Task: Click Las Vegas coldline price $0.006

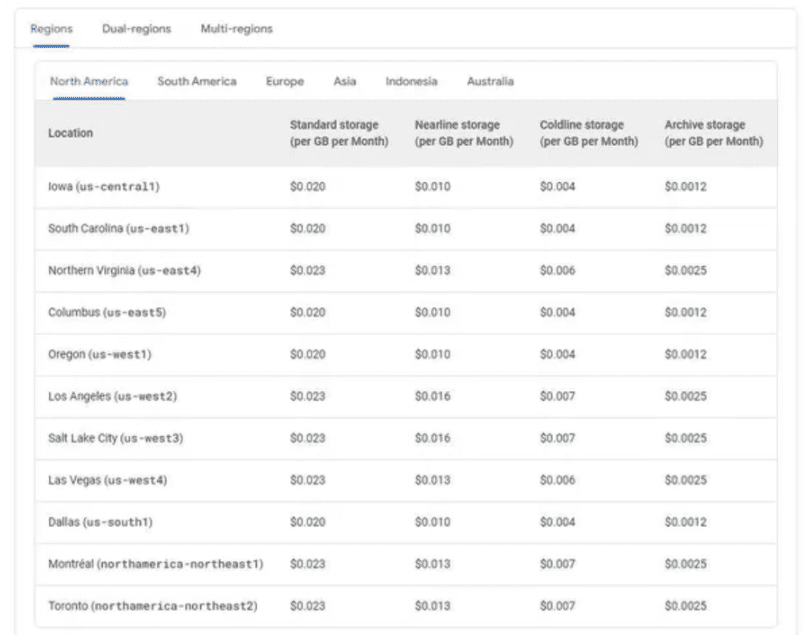Action: (557, 480)
